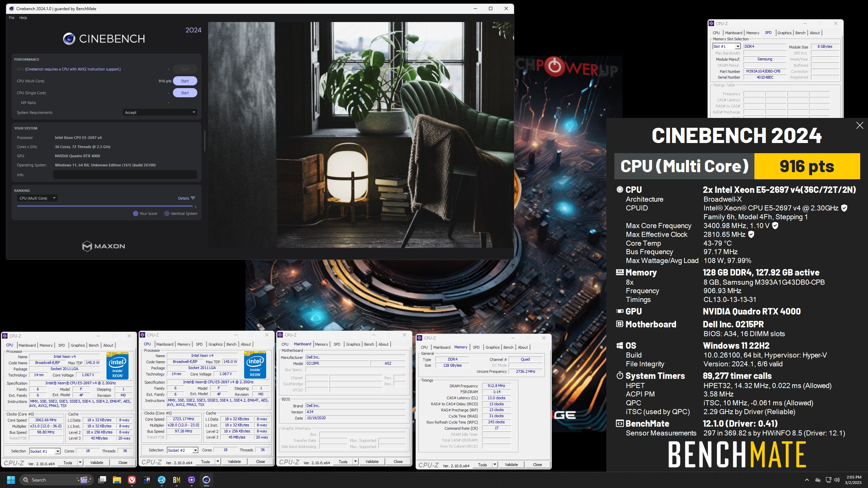The height and width of the screenshot is (488, 868).
Task: Launch File Explorer from the taskbar
Action: click(x=117, y=480)
